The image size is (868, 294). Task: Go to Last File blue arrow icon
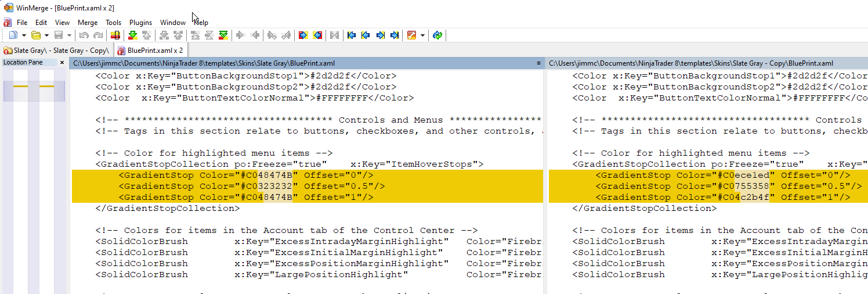pyautogui.click(x=395, y=35)
